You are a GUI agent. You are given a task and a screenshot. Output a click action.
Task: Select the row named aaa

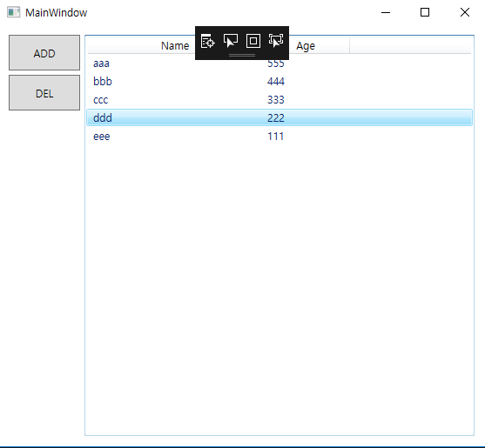[x=280, y=63]
